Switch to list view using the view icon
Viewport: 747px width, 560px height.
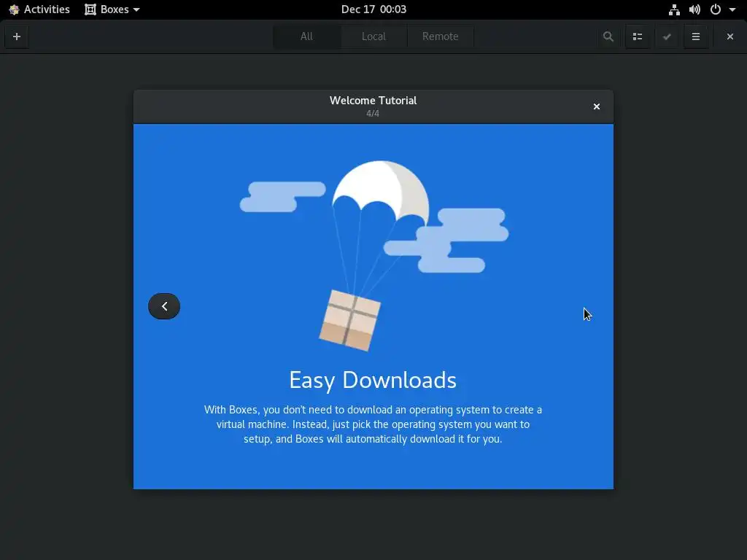pos(638,36)
